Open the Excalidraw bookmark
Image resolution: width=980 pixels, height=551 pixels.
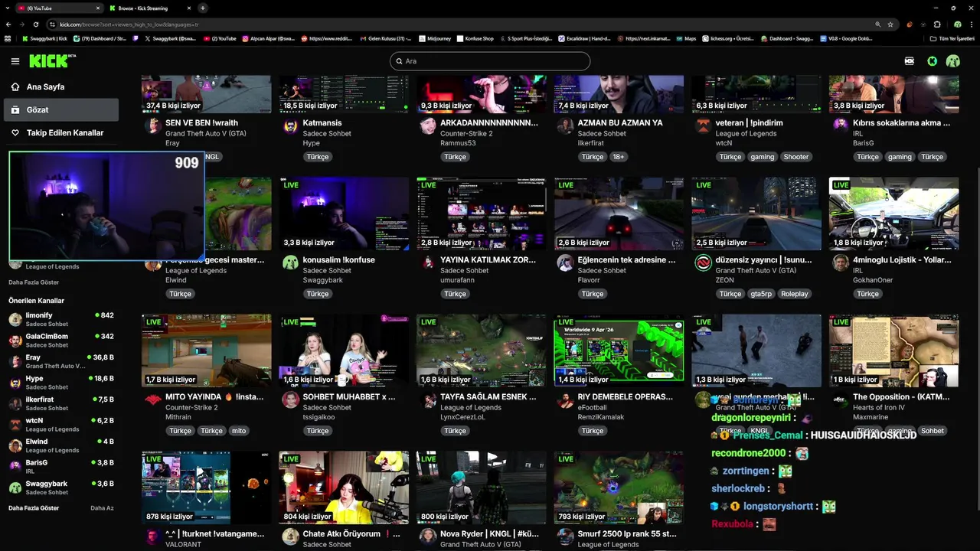click(x=583, y=38)
